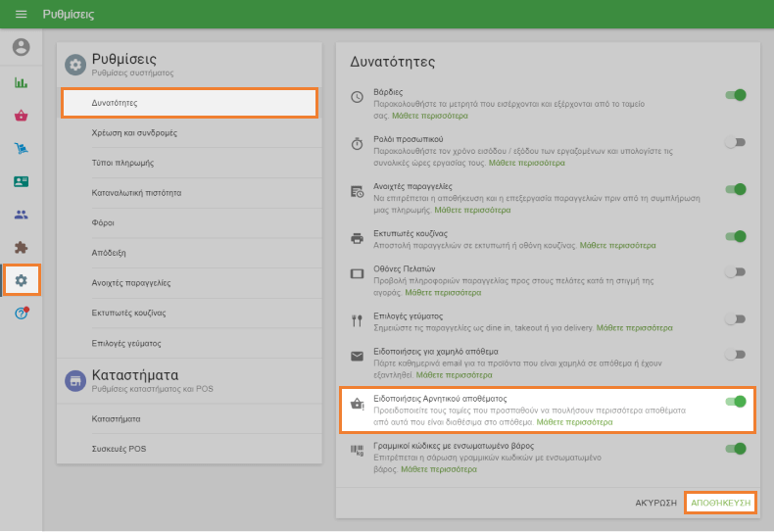Click the help question mark icon
Screen dimensions: 774x532
click(x=21, y=314)
